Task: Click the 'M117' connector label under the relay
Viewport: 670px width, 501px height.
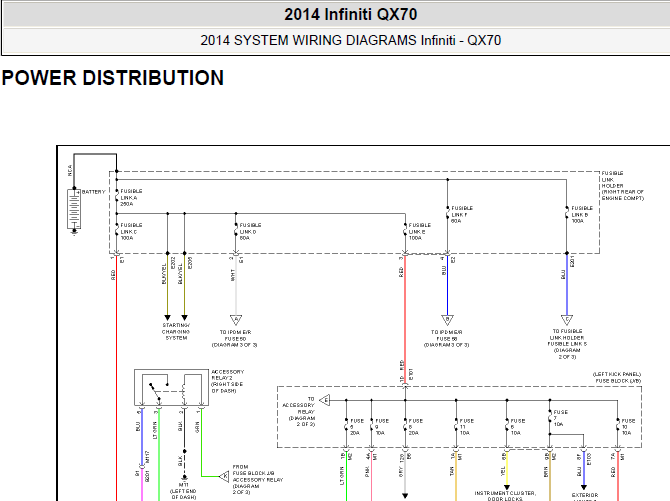Action: pyautogui.click(x=148, y=457)
